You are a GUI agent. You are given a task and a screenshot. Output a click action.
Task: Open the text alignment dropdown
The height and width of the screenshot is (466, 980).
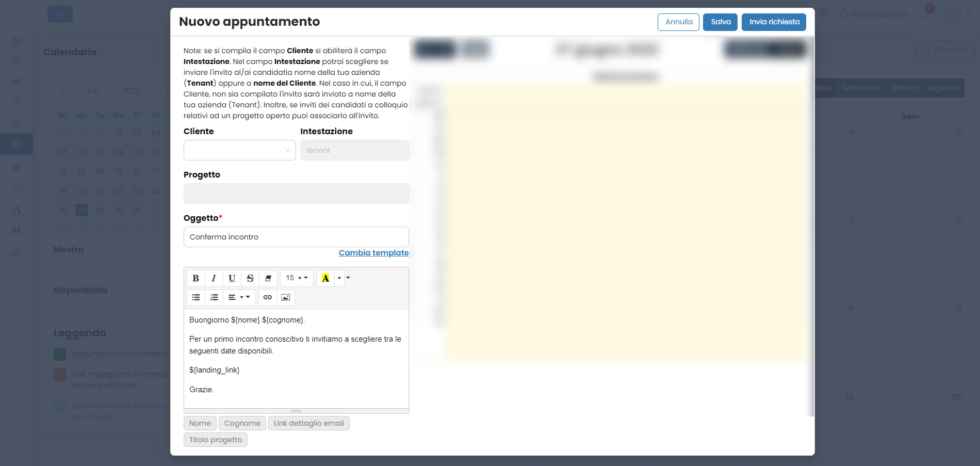[x=239, y=297]
